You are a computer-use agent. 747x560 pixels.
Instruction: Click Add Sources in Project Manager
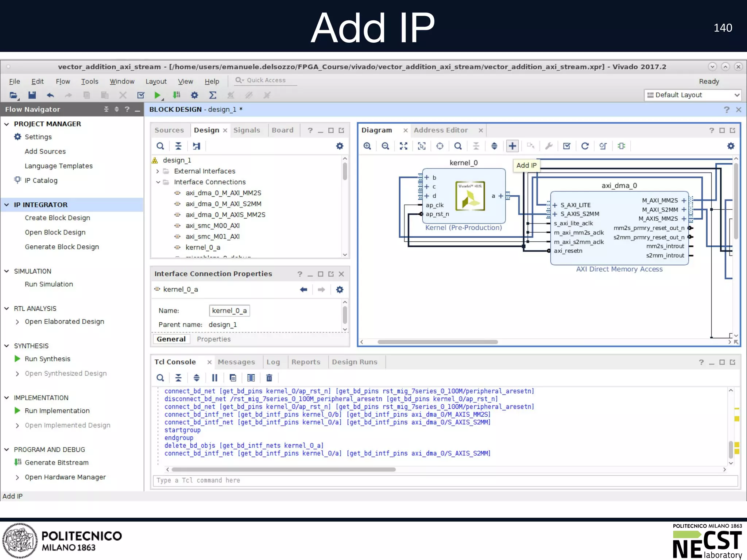point(45,151)
